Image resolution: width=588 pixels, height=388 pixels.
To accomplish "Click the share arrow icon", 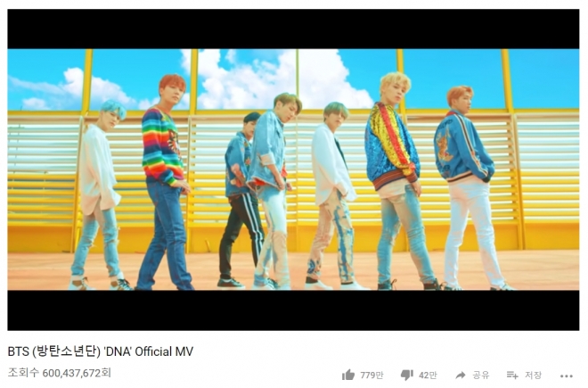I will click(461, 375).
